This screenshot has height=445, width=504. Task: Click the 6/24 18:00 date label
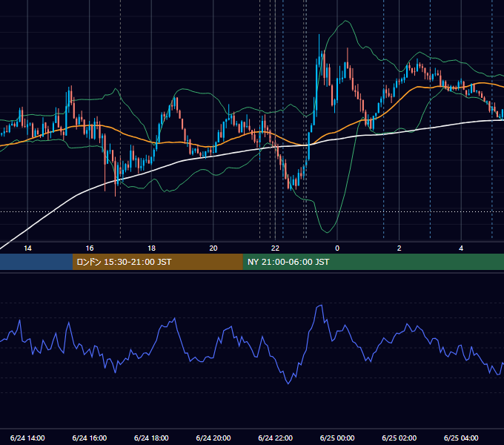(x=151, y=438)
